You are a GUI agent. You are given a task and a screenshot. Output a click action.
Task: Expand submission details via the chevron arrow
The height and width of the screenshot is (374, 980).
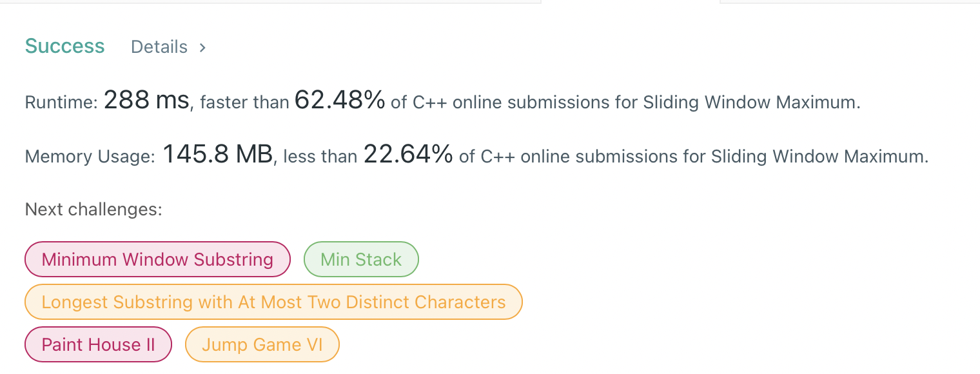(202, 46)
